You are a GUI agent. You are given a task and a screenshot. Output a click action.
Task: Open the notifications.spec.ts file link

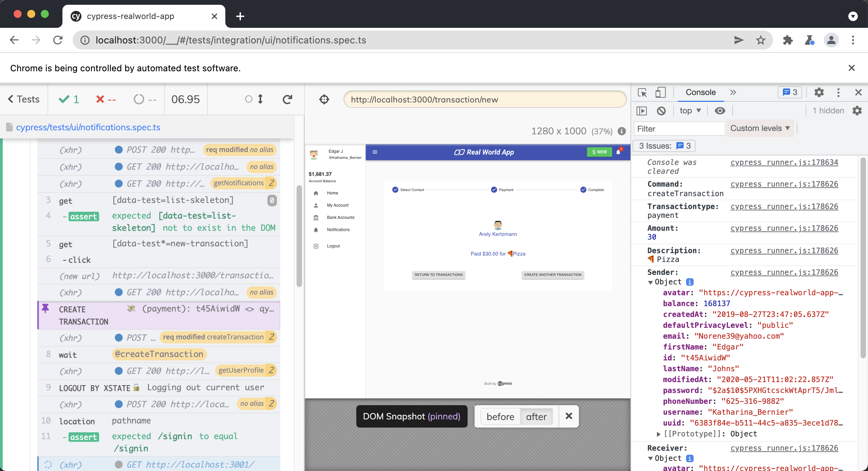coord(88,127)
